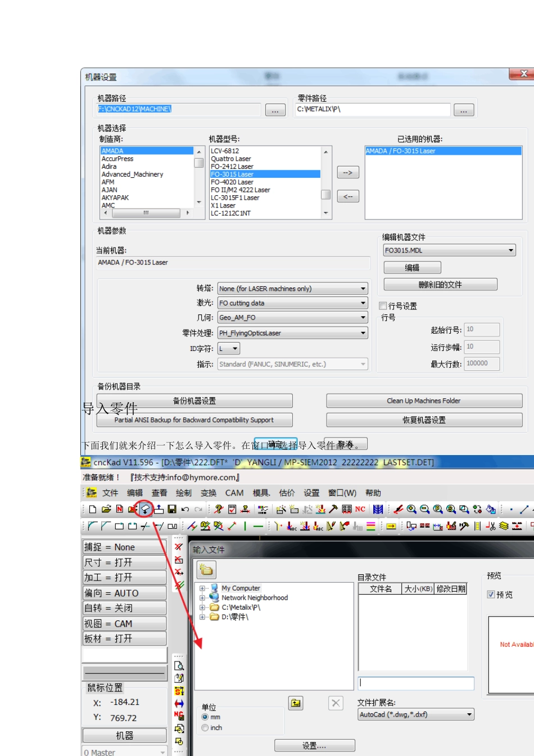This screenshot has height=756, width=534.
Task: Click the 编辑 button under machine file
Action: (412, 268)
